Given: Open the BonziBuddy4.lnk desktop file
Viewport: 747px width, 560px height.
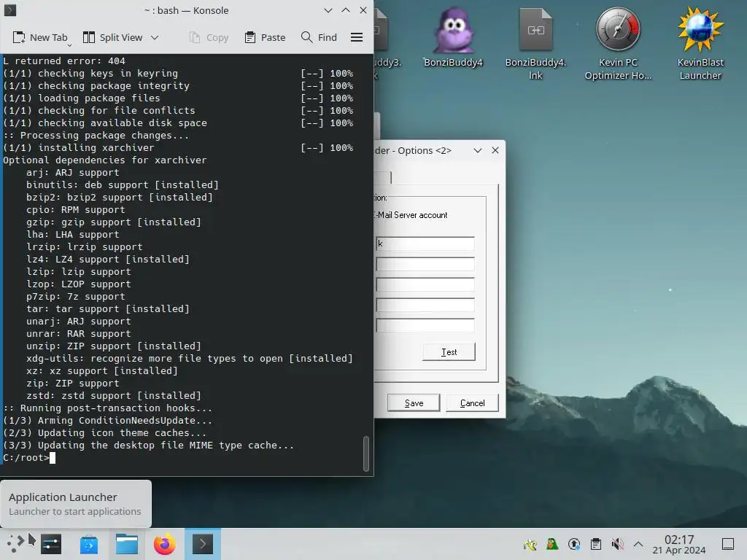Looking at the screenshot, I should point(535,44).
